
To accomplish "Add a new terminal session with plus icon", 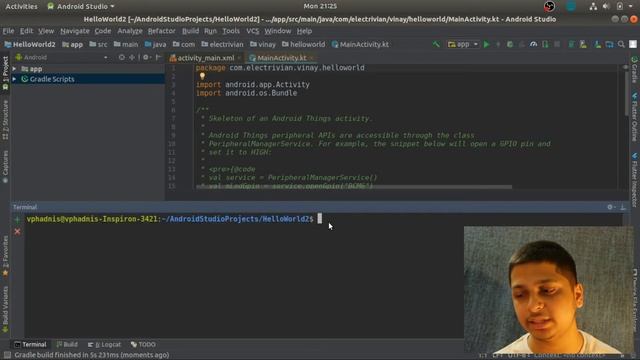I will tap(17, 220).
